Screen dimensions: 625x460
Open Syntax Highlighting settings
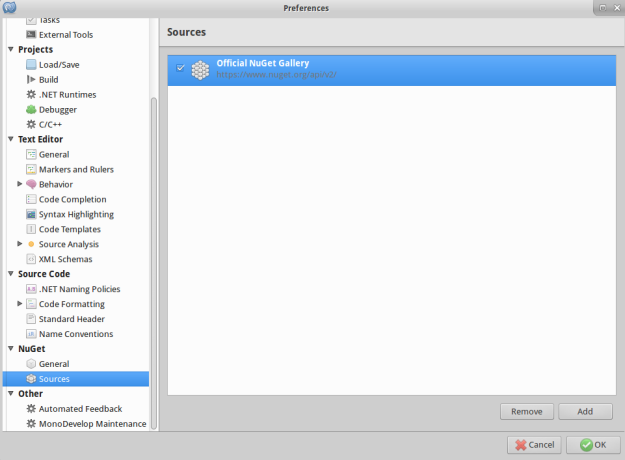tap(76, 214)
